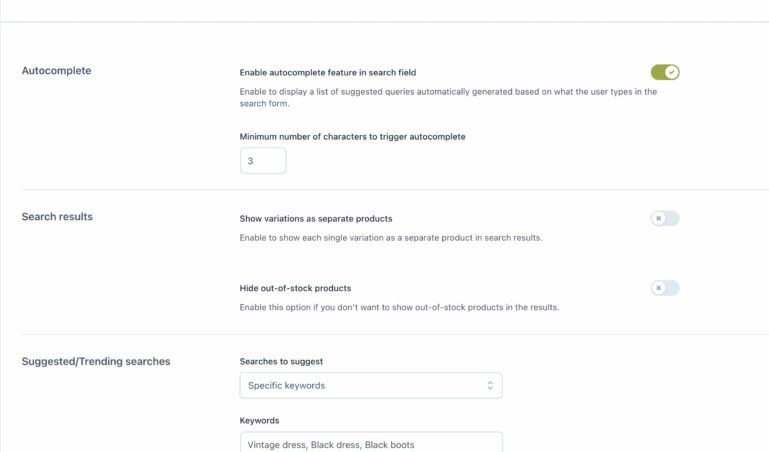Image resolution: width=769 pixels, height=452 pixels.
Task: Click the Suggested/Trending searches heading
Action: [x=96, y=361]
